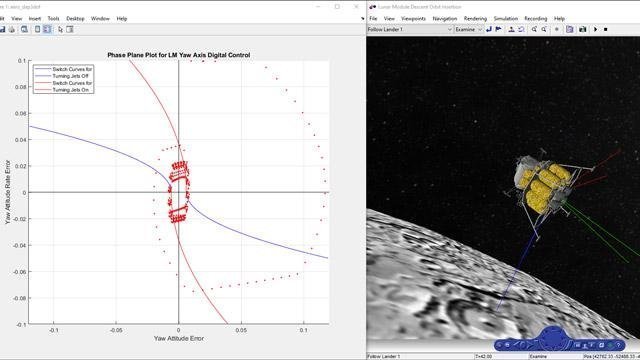Image resolution: width=640 pixels, height=360 pixels.
Task: Open Insert menu in figure window
Action: 35,18
